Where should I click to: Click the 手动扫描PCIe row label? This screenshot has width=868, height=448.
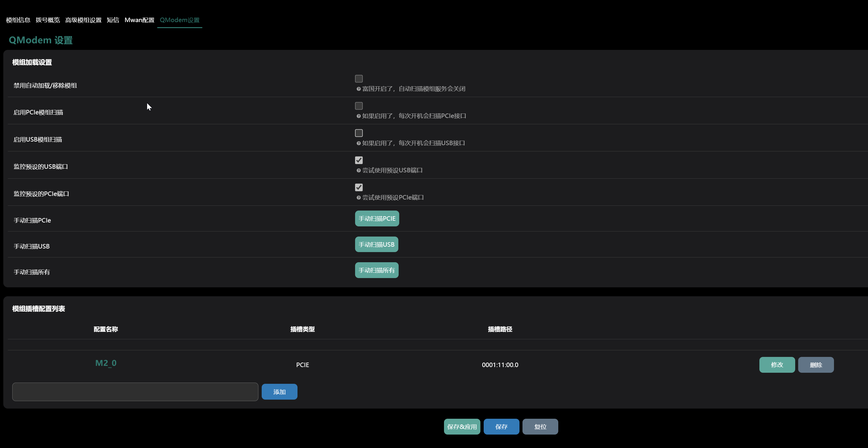coord(32,220)
